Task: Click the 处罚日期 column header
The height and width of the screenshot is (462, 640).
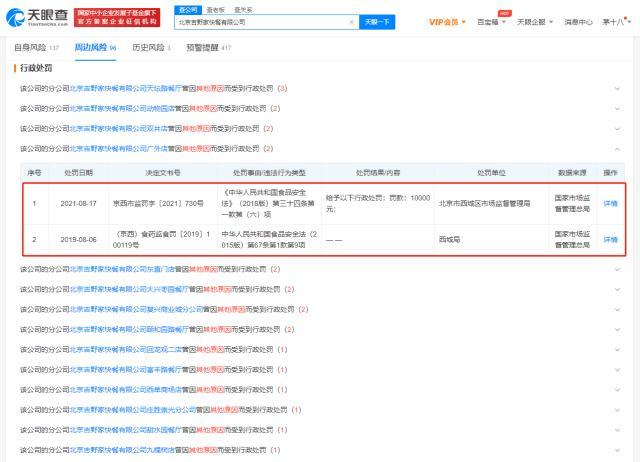Action: 78,173
